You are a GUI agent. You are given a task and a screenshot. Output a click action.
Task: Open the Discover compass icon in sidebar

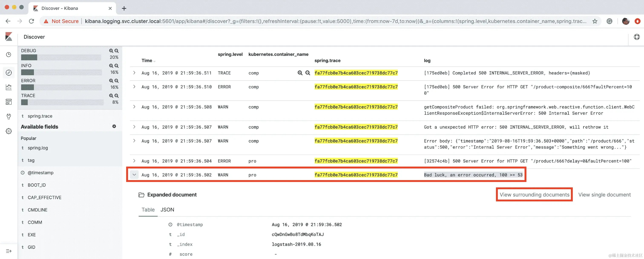(x=9, y=72)
